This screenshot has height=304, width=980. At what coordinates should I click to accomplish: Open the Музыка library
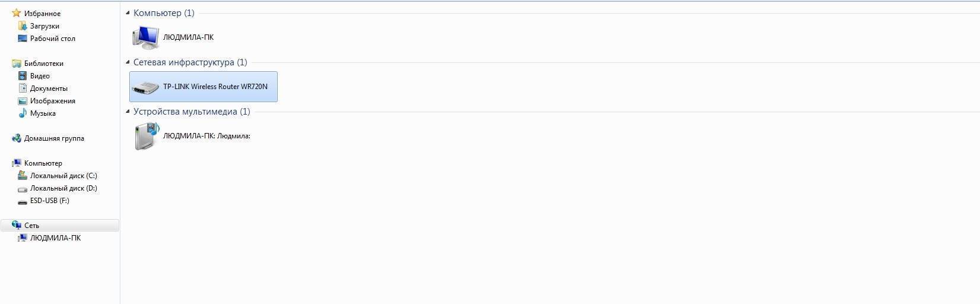pos(43,113)
